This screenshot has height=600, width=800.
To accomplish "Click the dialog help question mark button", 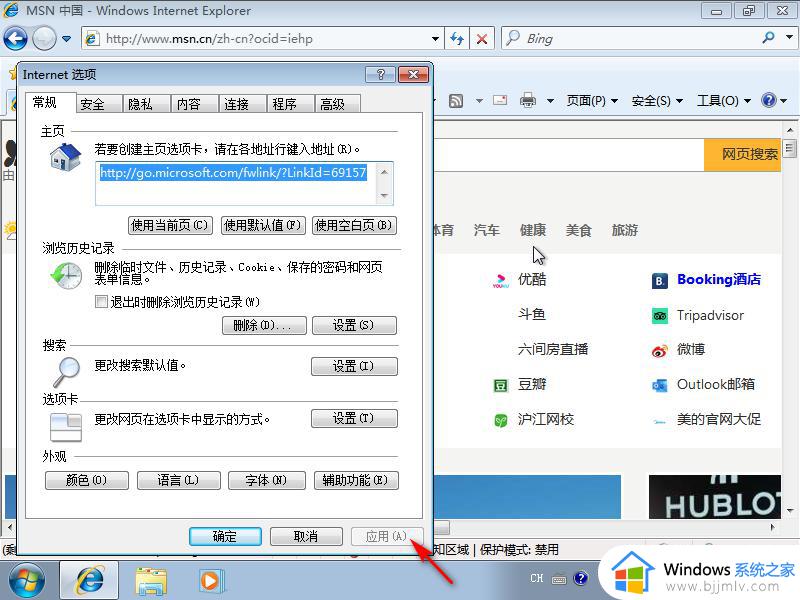I will (x=380, y=74).
